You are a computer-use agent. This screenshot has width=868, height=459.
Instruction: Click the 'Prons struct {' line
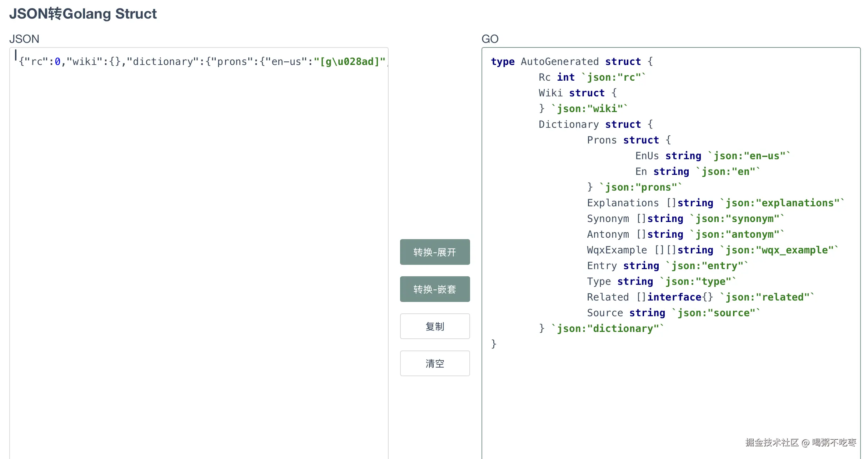point(629,140)
